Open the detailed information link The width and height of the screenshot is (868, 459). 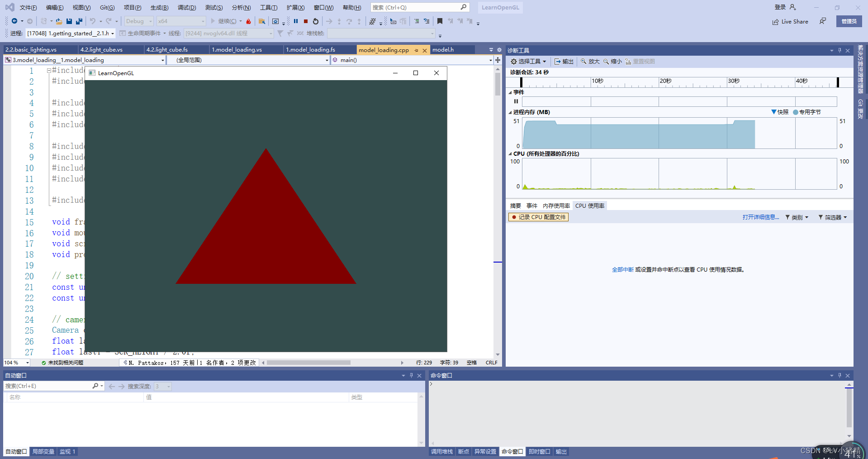click(x=761, y=217)
